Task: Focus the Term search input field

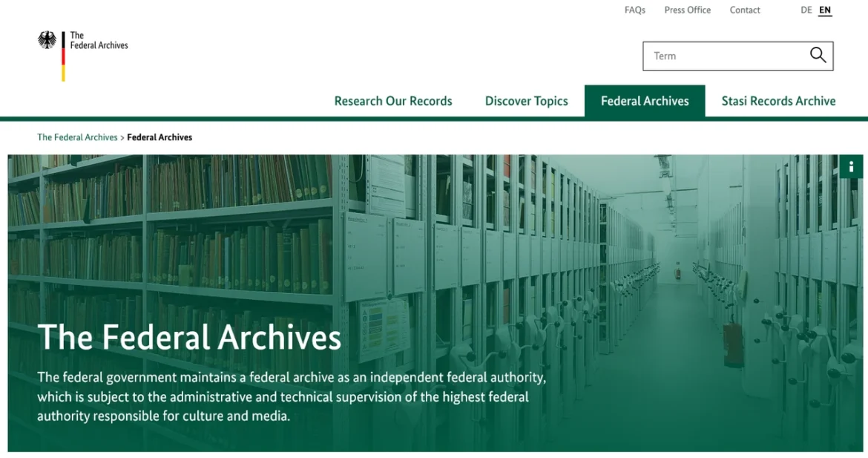Action: coord(723,56)
